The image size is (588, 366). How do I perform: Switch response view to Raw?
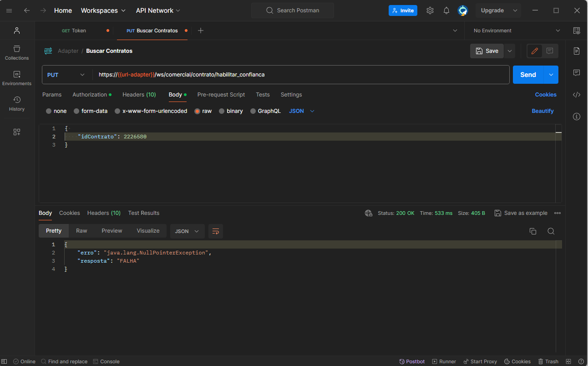[81, 231]
